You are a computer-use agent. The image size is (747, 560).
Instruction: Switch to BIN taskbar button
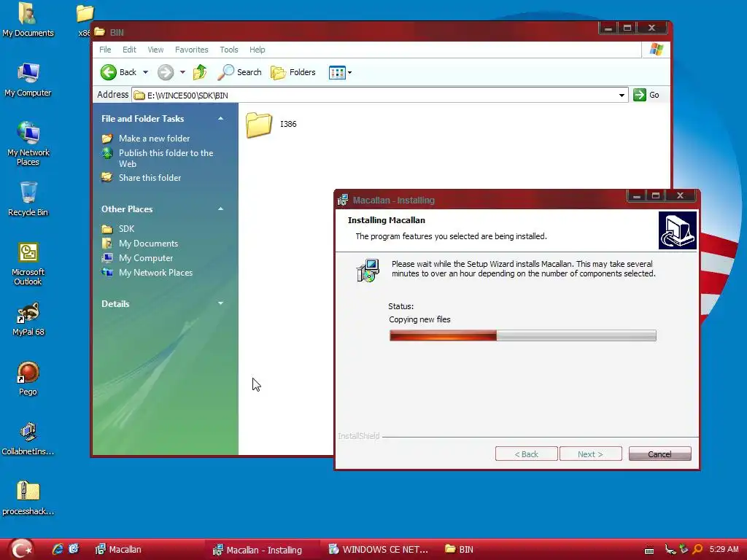tap(459, 550)
